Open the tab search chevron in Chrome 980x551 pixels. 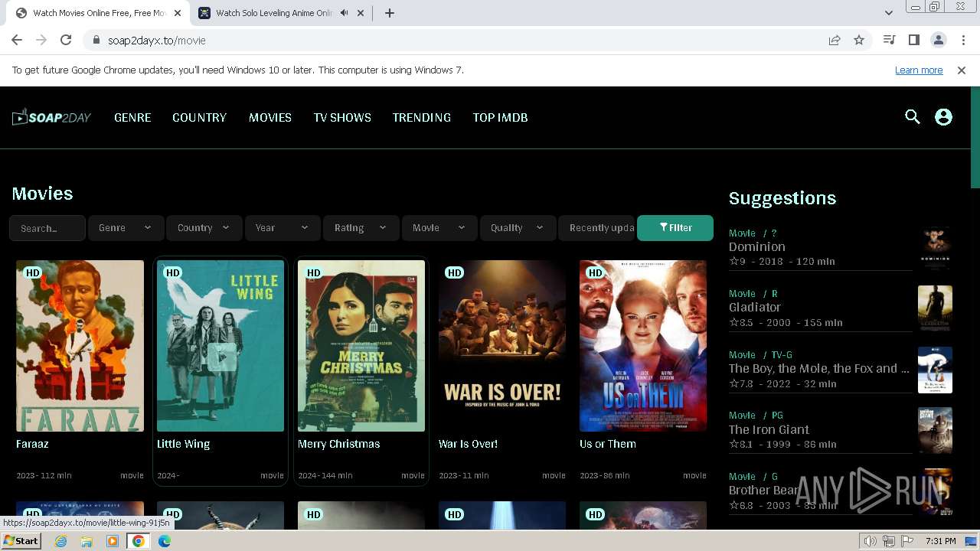(888, 13)
